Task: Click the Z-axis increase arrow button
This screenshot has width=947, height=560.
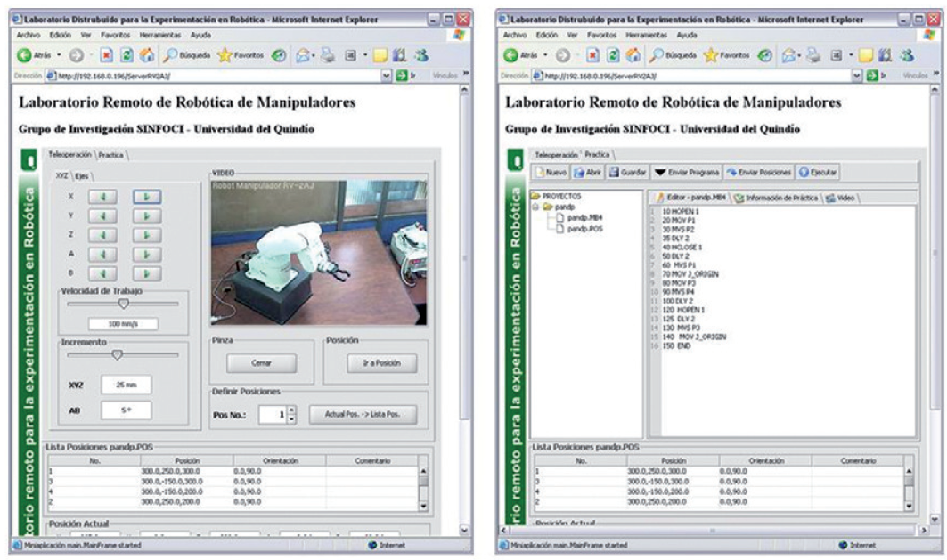Action: (147, 236)
